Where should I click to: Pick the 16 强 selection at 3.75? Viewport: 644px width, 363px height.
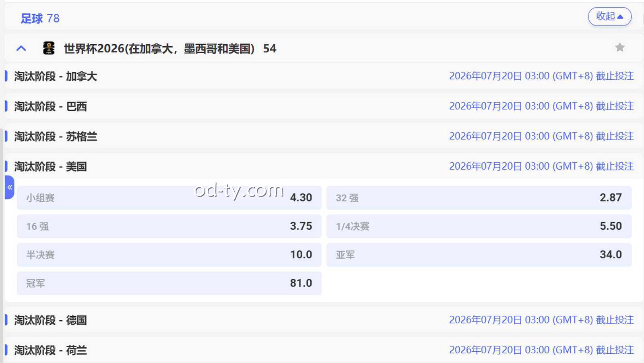168,226
